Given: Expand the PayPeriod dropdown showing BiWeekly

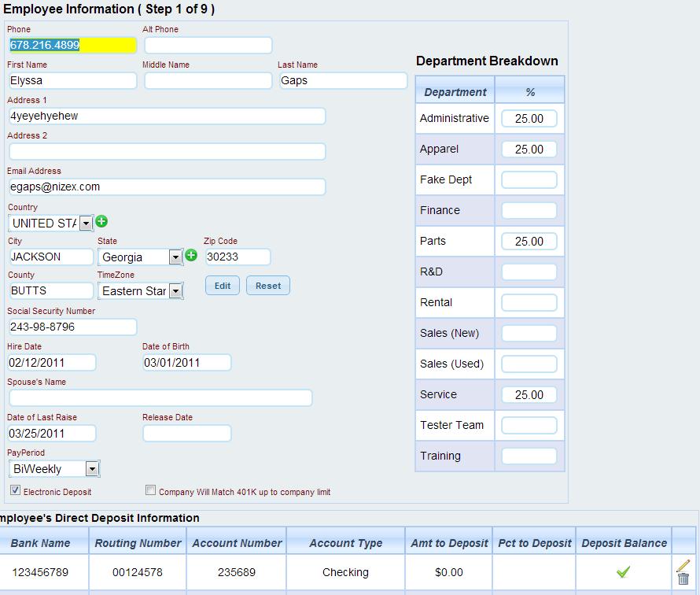Looking at the screenshot, I should (x=92, y=469).
